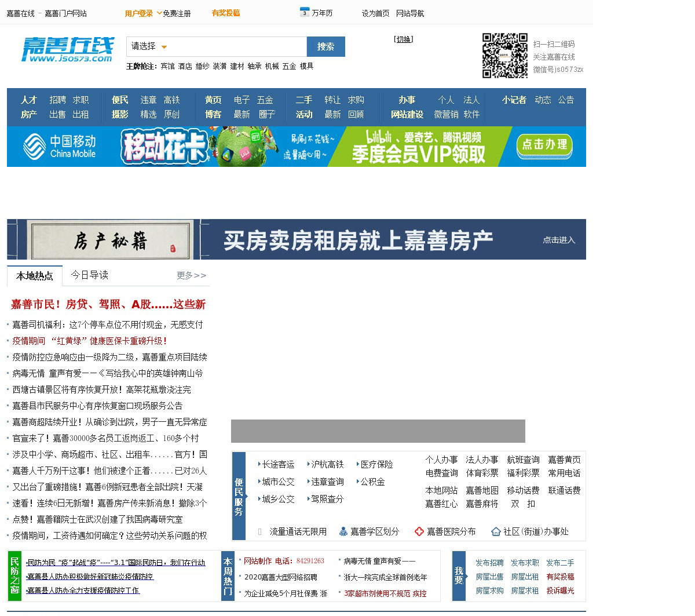Image resolution: width=695 pixels, height=616 pixels.
Task: Expand the 请选择 category dropdown
Action: [x=149, y=46]
